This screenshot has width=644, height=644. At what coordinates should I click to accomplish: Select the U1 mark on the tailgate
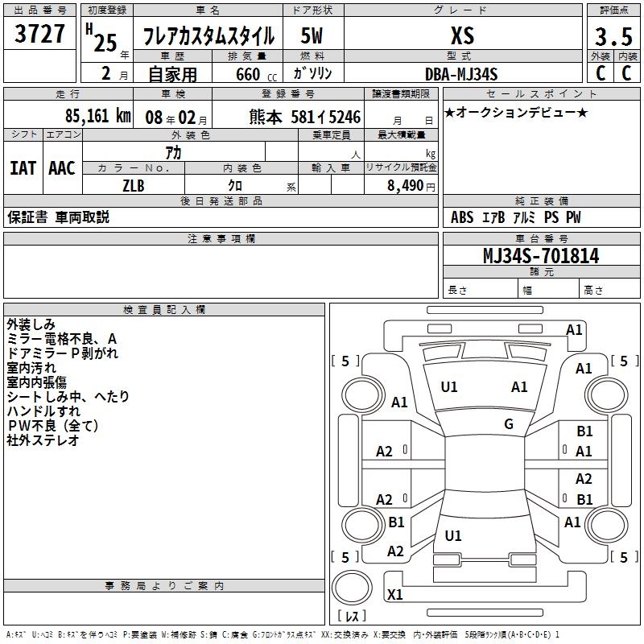453,535
